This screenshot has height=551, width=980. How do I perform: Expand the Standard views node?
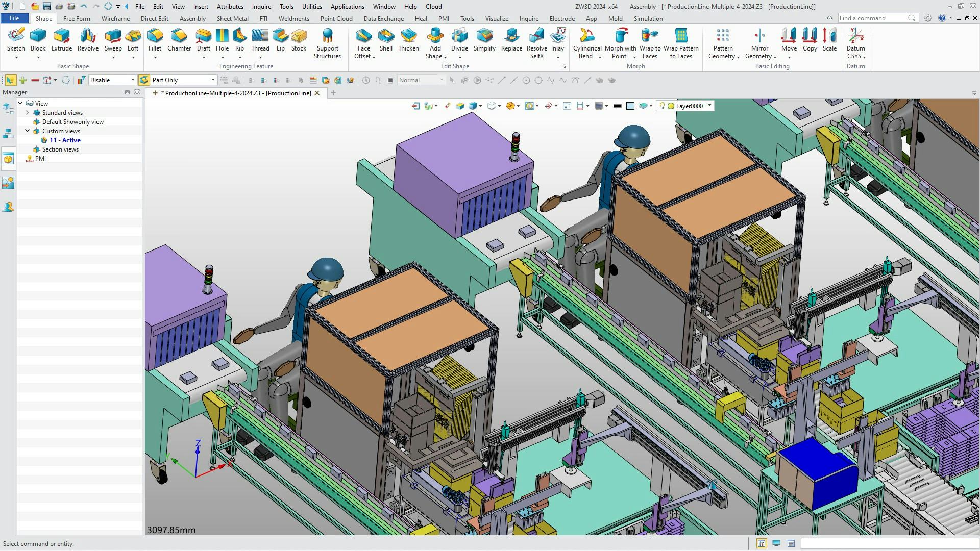tap(27, 112)
